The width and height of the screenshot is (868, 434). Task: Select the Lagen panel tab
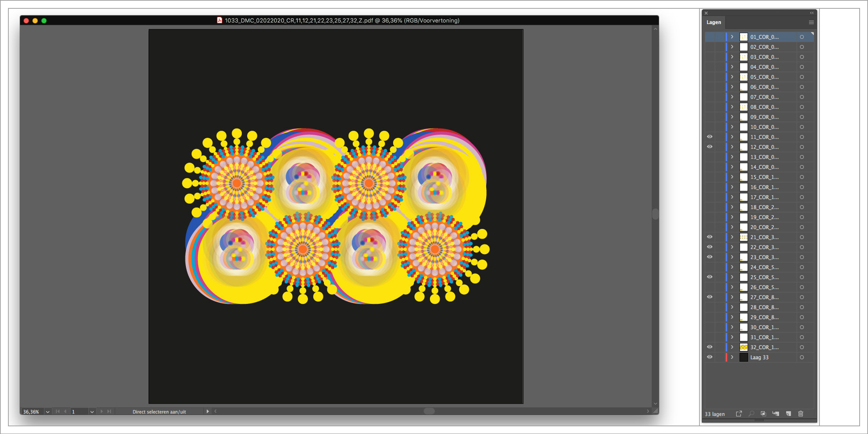(714, 22)
